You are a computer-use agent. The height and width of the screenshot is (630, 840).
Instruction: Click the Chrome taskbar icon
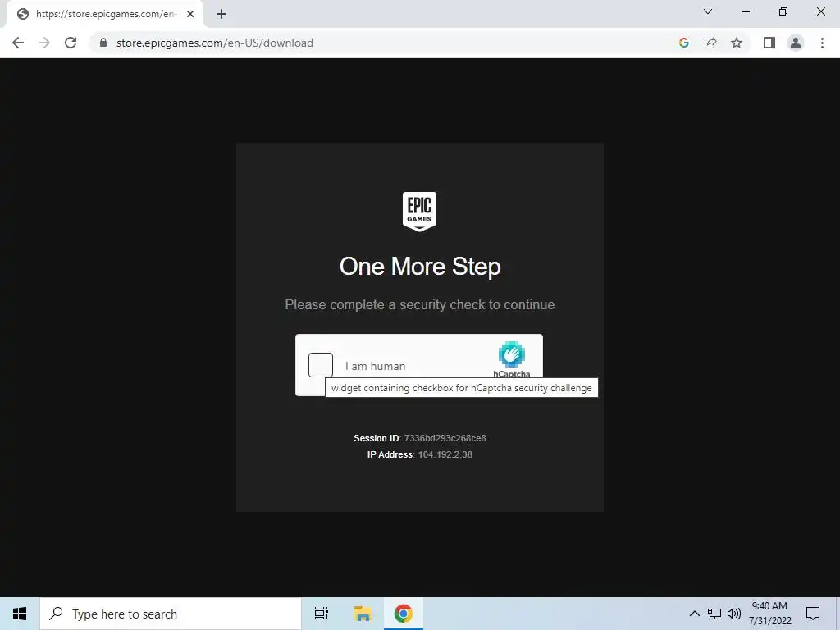pyautogui.click(x=404, y=614)
